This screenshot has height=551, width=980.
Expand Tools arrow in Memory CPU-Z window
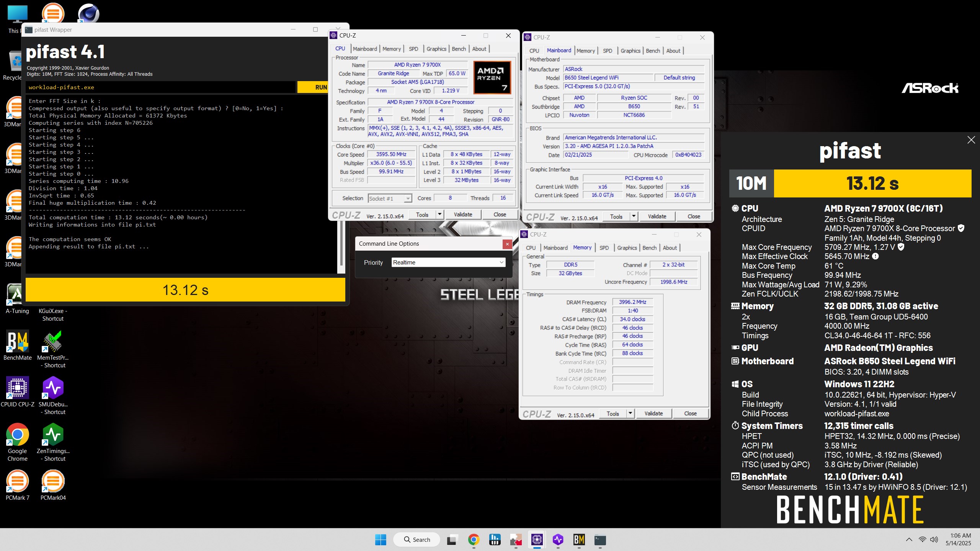pyautogui.click(x=630, y=413)
